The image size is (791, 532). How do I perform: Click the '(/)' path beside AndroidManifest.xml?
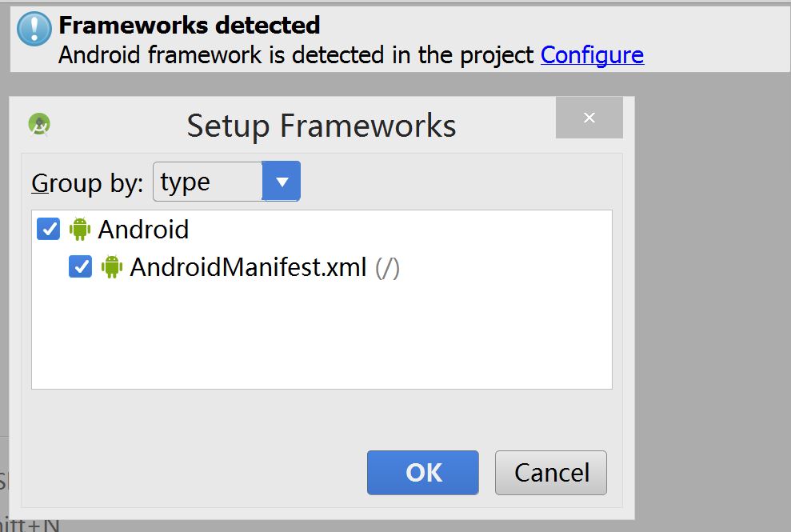coord(388,266)
